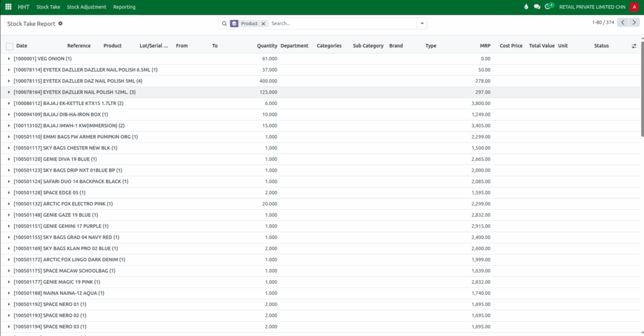The width and height of the screenshot is (644, 336).
Task: Sort by the Reference column header
Action: 79,46
